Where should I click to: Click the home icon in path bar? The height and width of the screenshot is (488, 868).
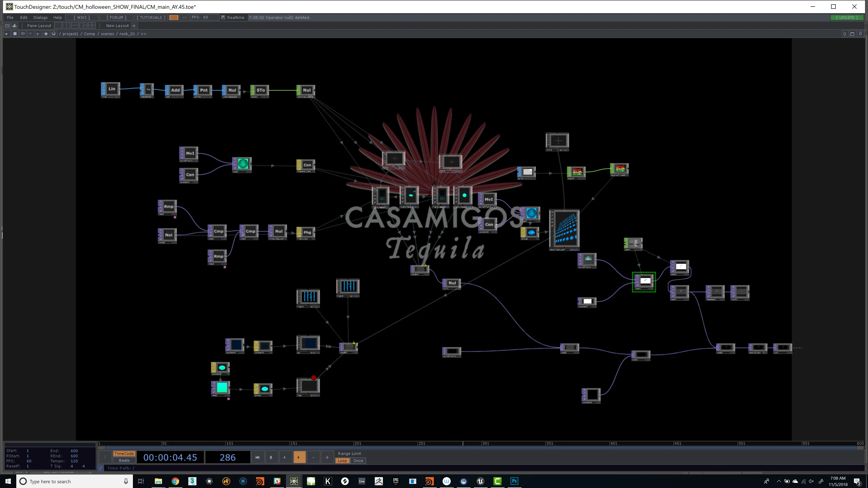[x=54, y=34]
